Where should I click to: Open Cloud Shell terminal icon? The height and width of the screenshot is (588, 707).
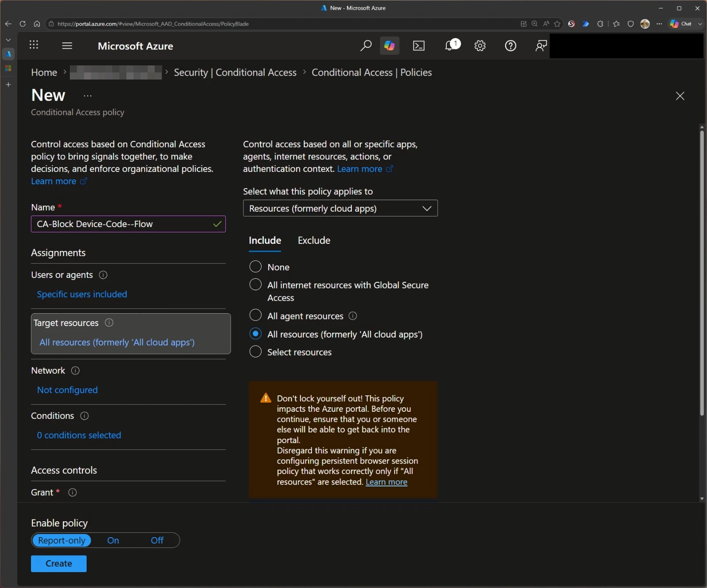(419, 46)
